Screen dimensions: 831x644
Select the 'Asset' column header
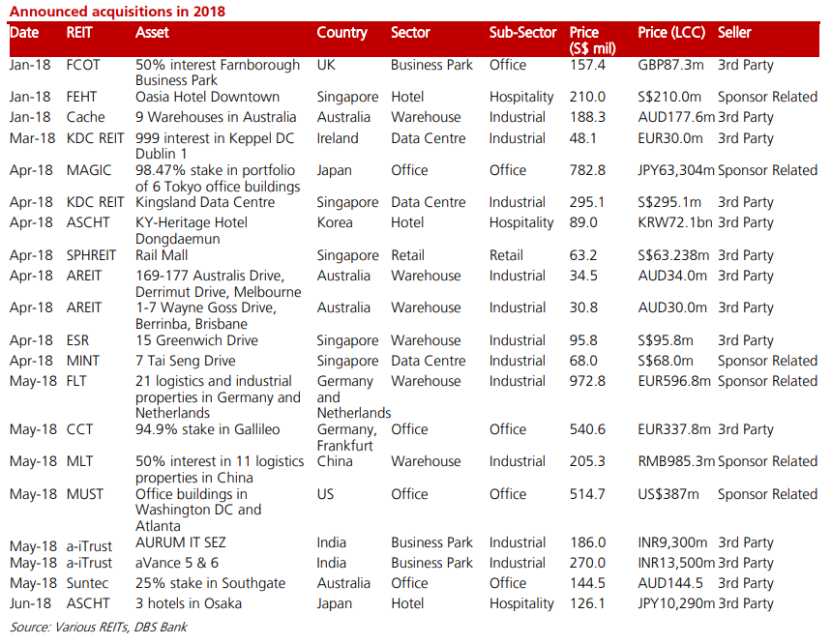152,33
